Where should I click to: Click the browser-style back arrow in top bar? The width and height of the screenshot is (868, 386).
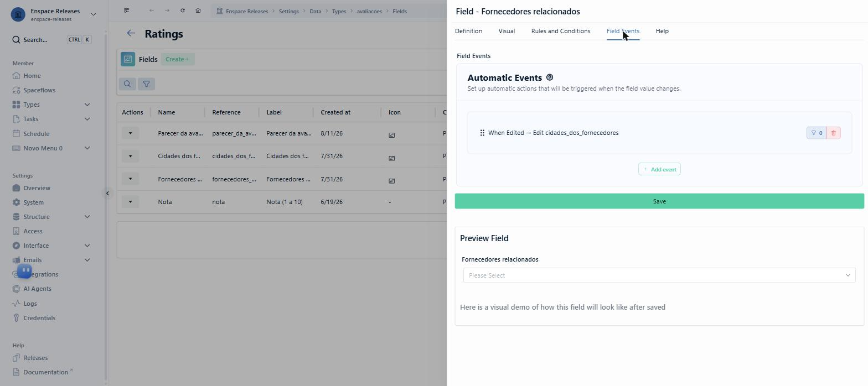click(x=151, y=11)
